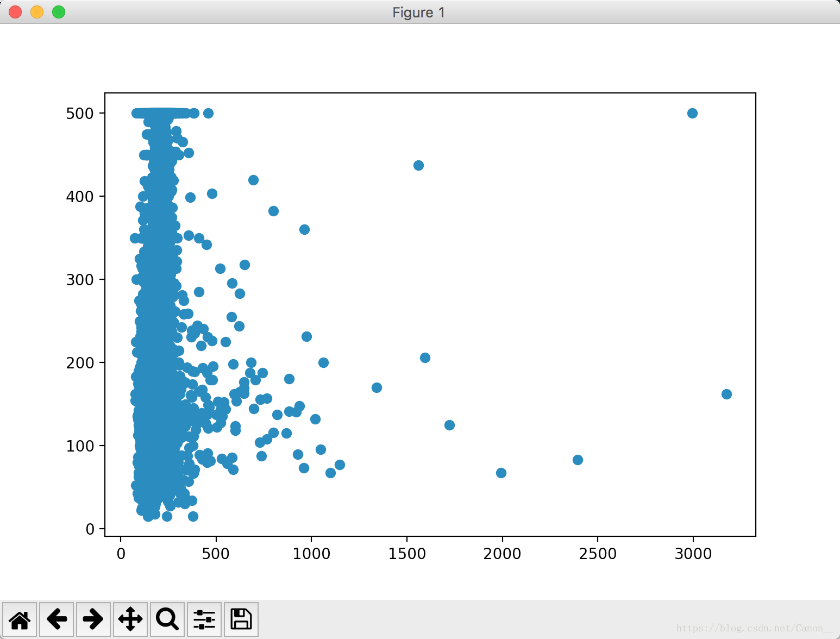Go forward to next view
The width and height of the screenshot is (840, 639).
93,619
